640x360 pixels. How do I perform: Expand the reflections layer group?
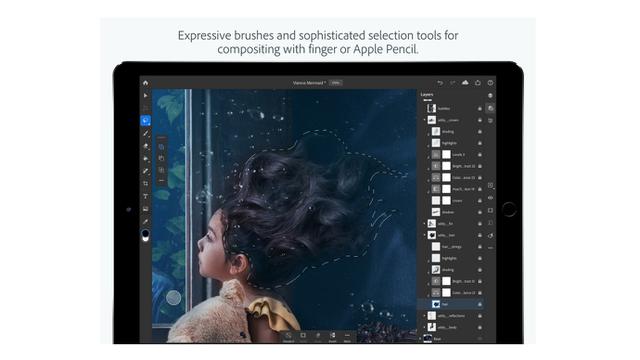tap(424, 316)
